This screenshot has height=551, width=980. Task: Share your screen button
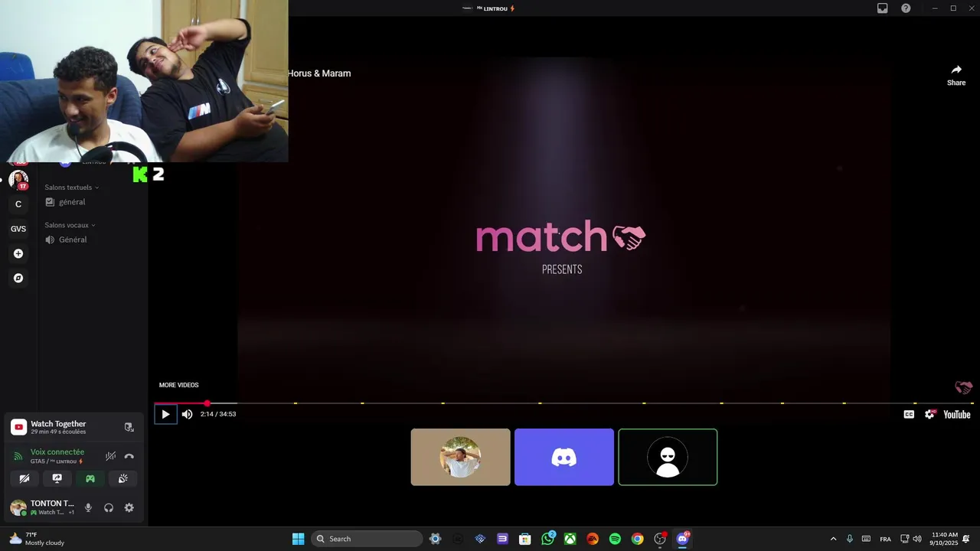(57, 478)
